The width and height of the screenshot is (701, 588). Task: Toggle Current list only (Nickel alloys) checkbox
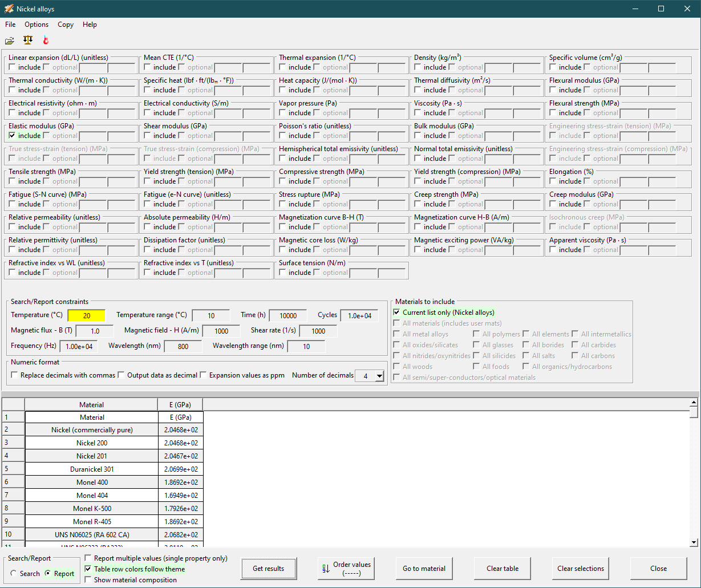pos(397,313)
